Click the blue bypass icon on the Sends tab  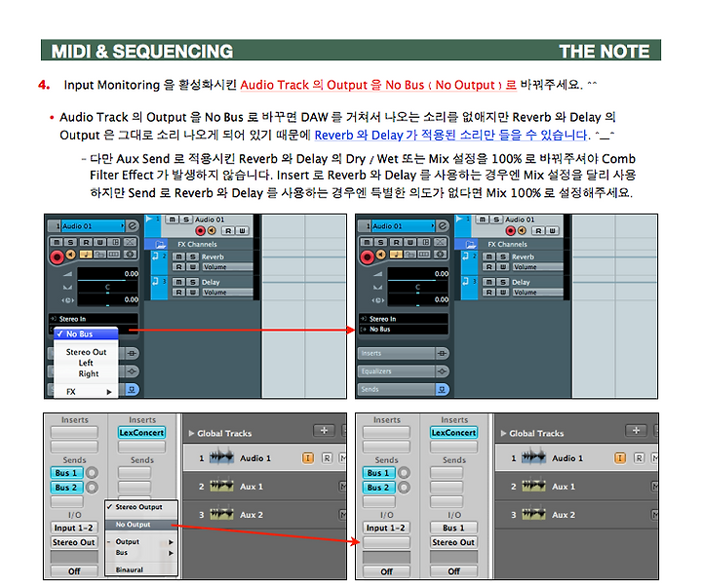coord(442,389)
